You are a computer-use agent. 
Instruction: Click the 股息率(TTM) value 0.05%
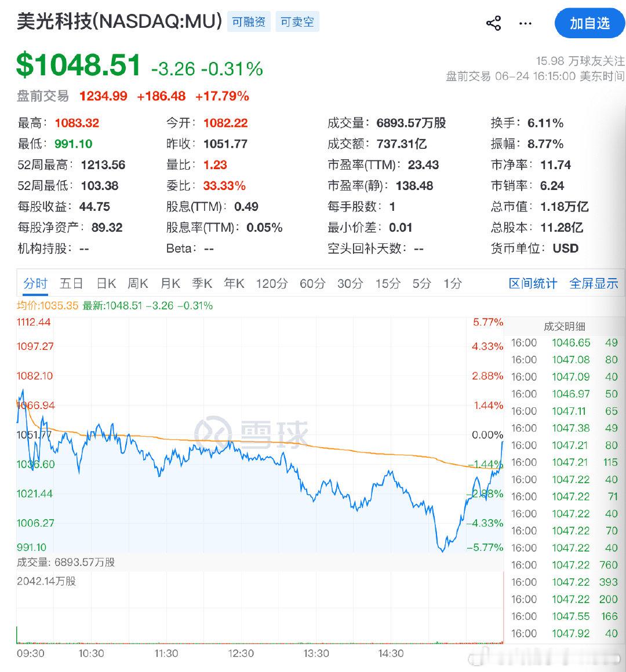[264, 227]
